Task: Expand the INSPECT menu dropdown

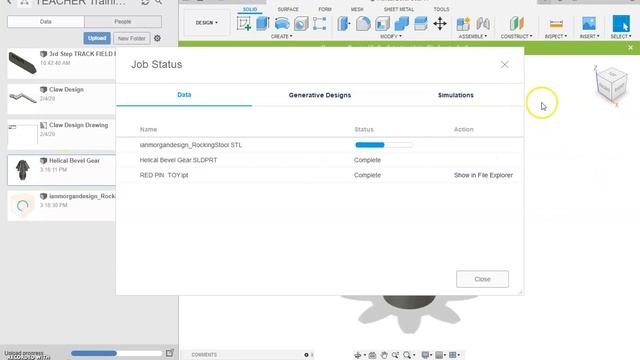Action: pyautogui.click(x=556, y=36)
